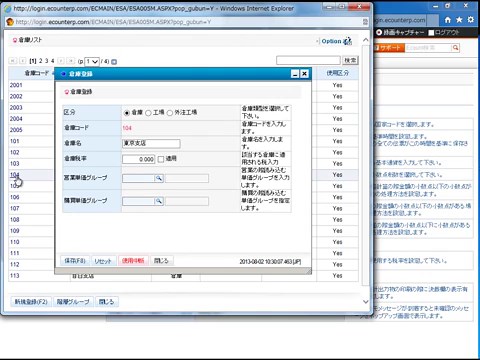Viewport: 480px width, 360px height.
Task: Click red 使用中断 button
Action: point(133,261)
